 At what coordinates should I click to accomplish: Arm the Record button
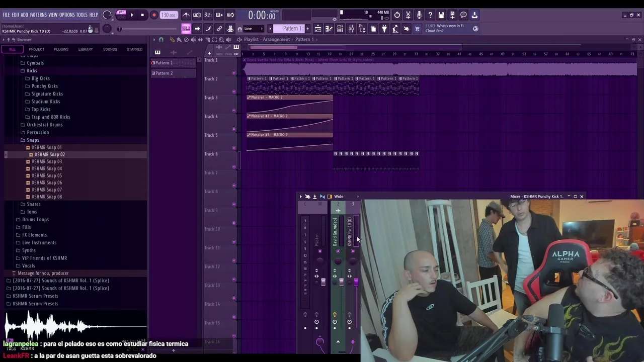(154, 15)
